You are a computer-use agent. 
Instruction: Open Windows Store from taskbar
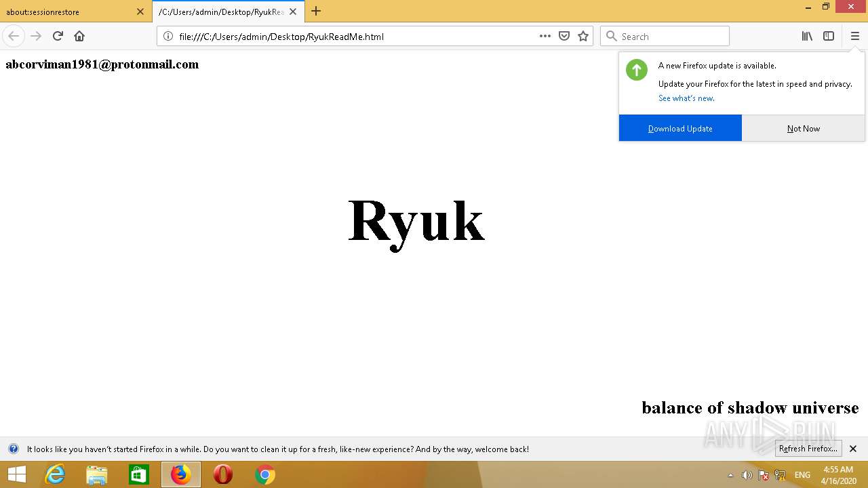[139, 474]
